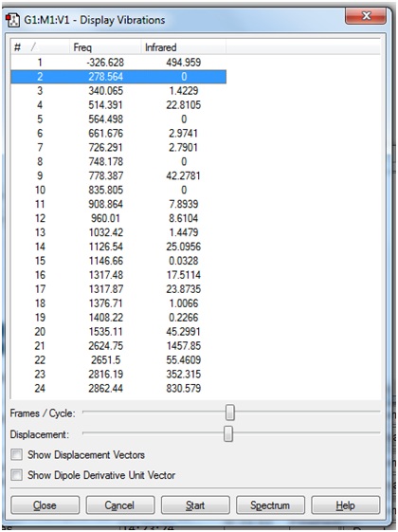
Task: Start the vibration animation
Action: [x=195, y=505]
